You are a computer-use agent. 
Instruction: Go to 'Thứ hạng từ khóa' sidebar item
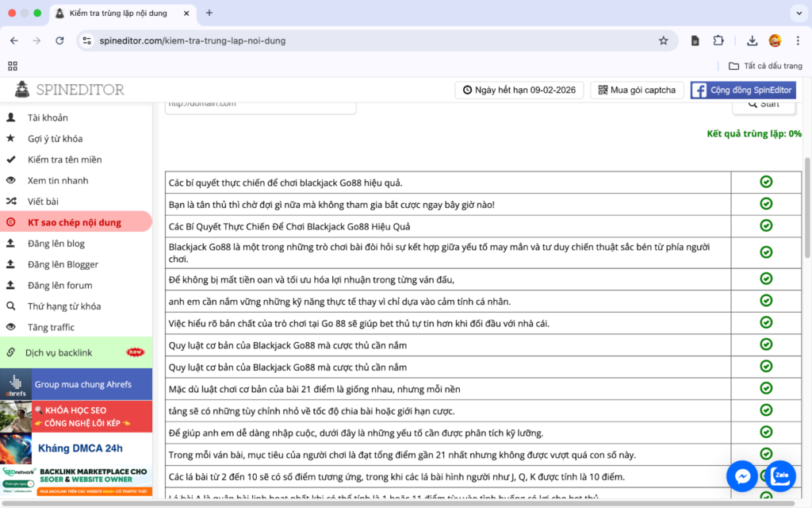click(64, 306)
